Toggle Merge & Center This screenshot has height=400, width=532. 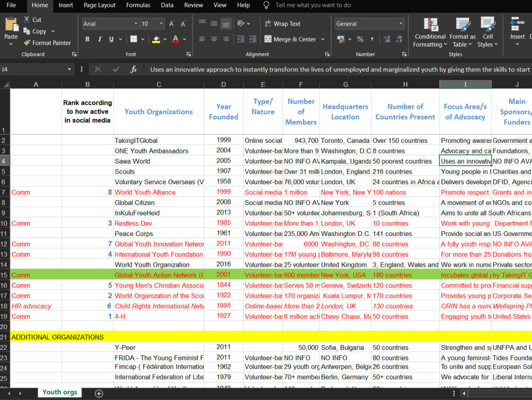[x=290, y=39]
